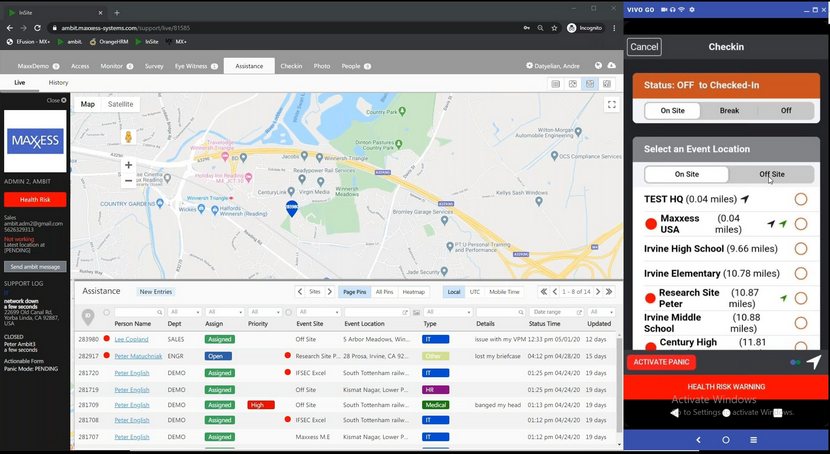The image size is (830, 454).
Task: Select next site with right arrow
Action: pyautogui.click(x=329, y=292)
